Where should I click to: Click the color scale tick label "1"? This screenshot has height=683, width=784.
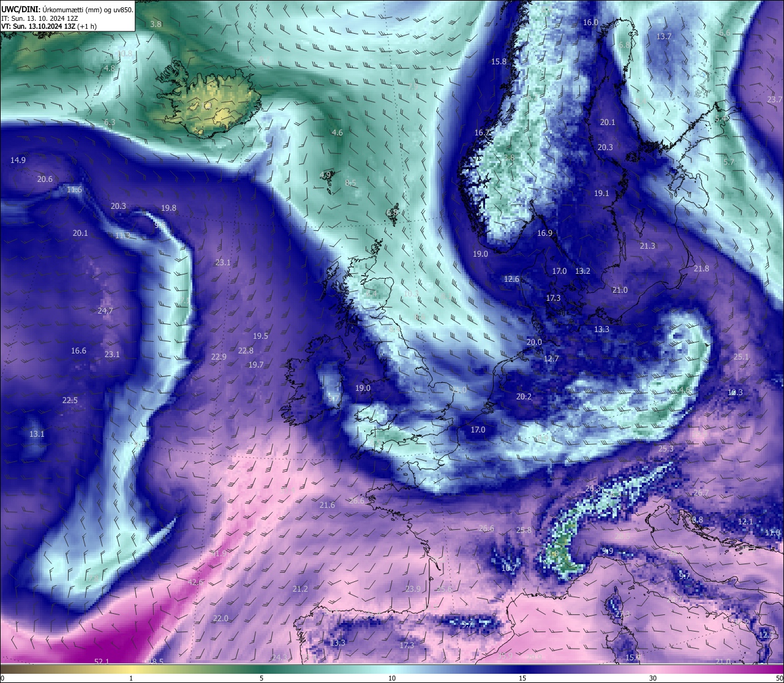pyautogui.click(x=131, y=678)
